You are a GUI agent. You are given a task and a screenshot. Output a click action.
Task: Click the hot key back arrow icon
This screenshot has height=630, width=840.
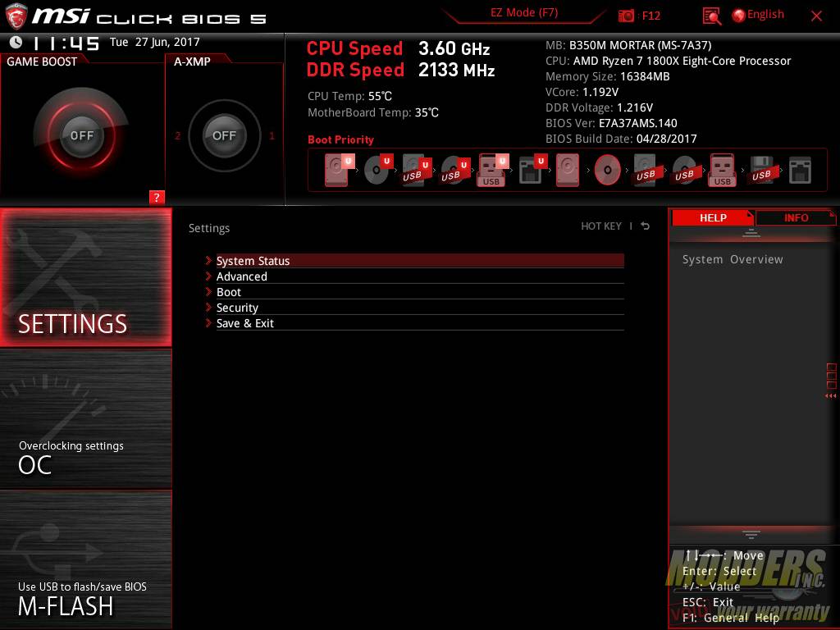click(x=646, y=226)
